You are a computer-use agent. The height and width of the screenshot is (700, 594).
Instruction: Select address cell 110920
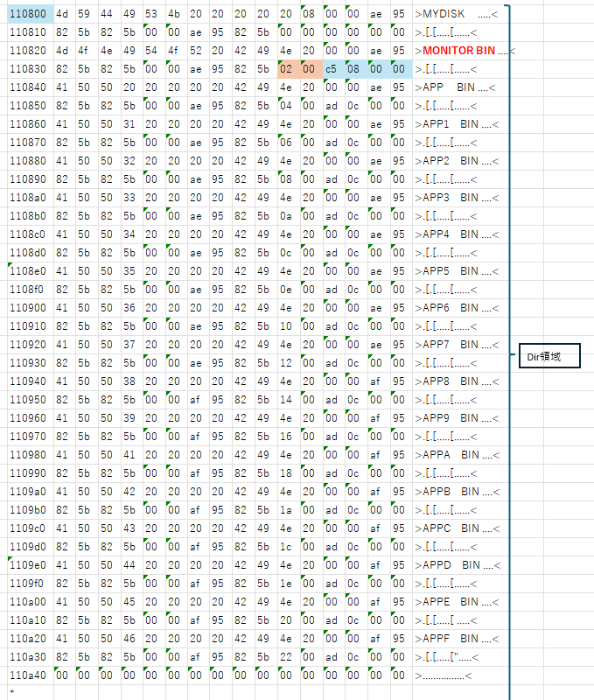pyautogui.click(x=26, y=344)
